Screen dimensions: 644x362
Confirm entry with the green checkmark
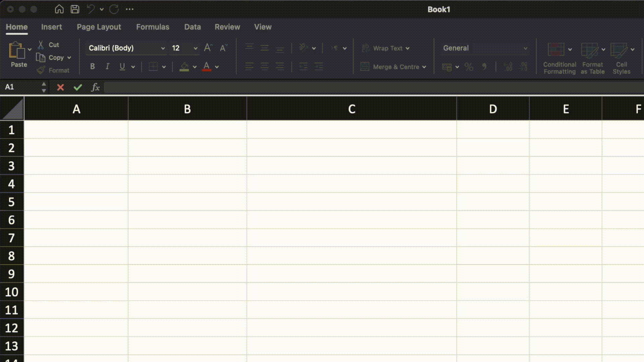click(x=77, y=87)
